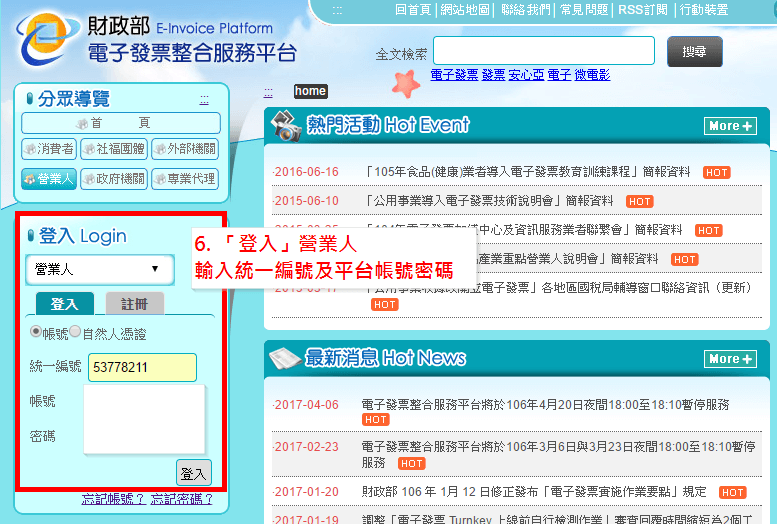Click the Hot News newspaper icon
Viewport: 777px width, 524px height.
click(284, 358)
